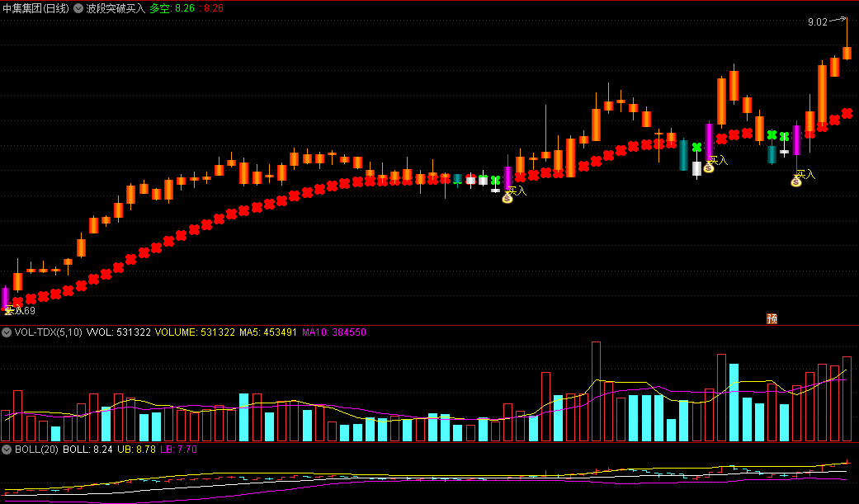
Task: Click the third 买入 money bag signal icon
Action: (x=796, y=181)
